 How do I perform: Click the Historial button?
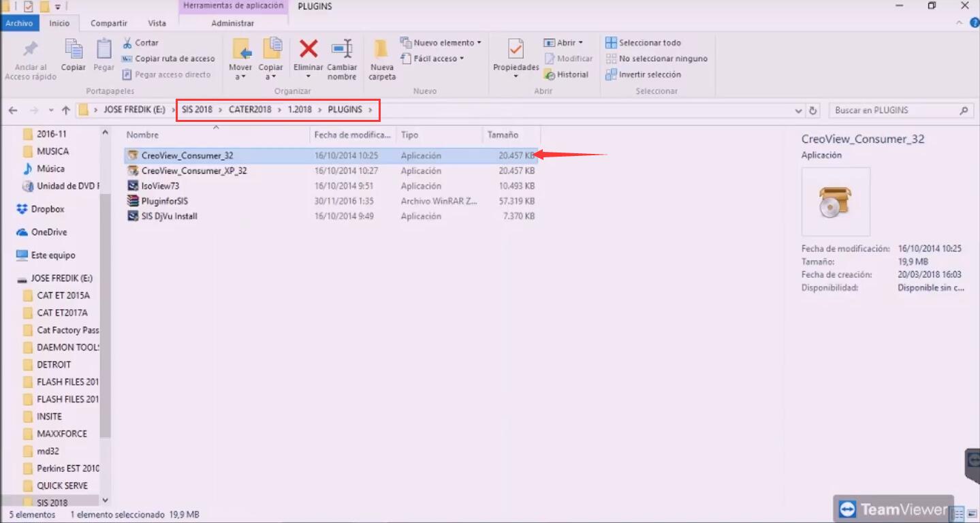point(566,74)
